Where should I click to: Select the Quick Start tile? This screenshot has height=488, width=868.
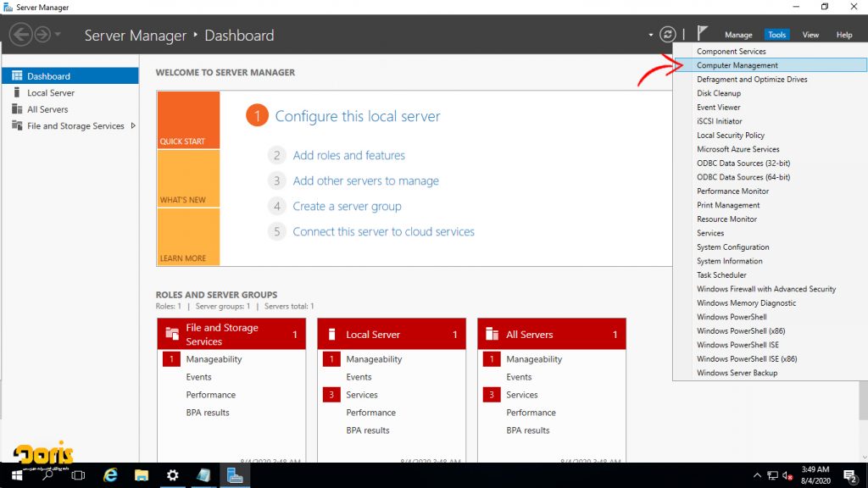point(188,120)
